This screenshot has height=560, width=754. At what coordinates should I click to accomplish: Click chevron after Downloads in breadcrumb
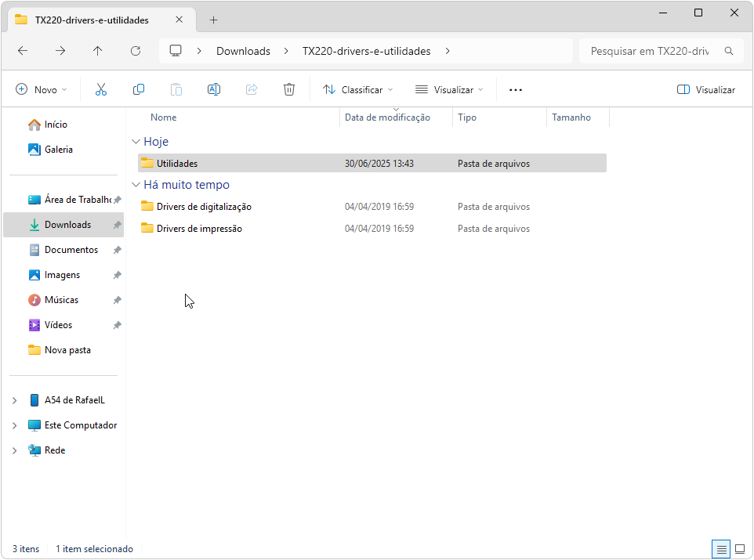[x=286, y=51]
